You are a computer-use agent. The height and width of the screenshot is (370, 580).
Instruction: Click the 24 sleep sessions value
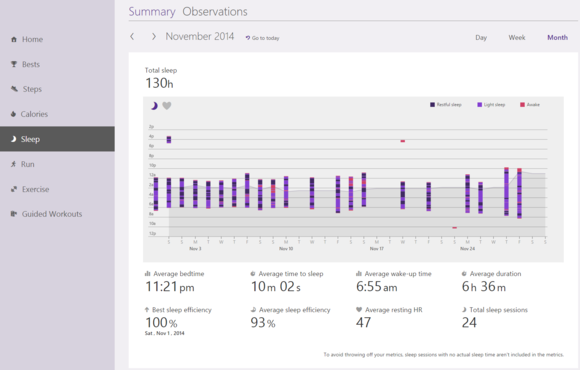[x=469, y=323]
